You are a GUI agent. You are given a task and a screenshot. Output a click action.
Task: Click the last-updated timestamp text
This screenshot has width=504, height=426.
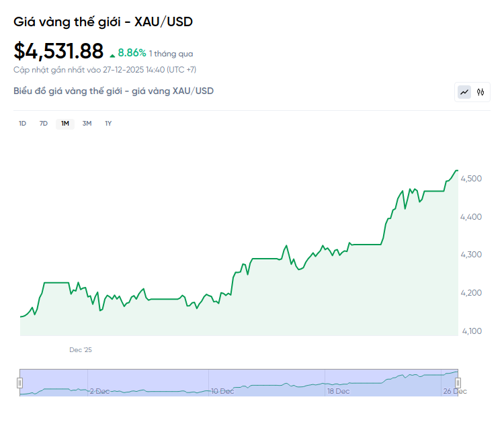[x=105, y=69]
